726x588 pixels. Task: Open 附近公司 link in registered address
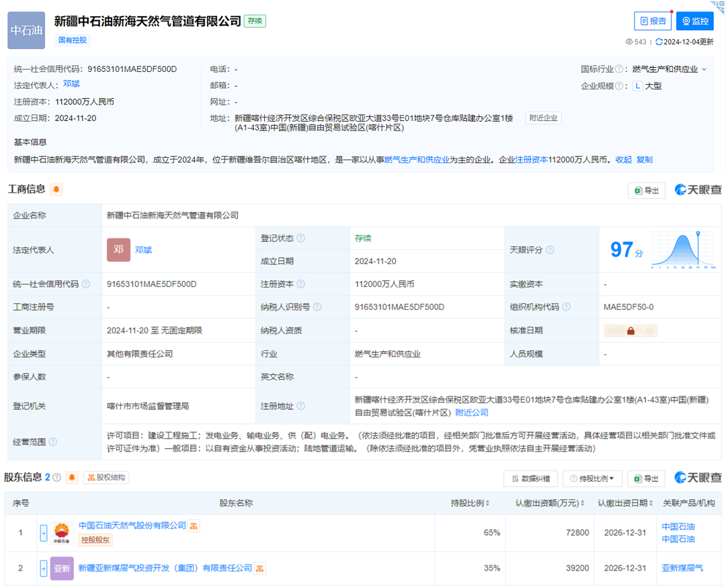[x=472, y=413]
